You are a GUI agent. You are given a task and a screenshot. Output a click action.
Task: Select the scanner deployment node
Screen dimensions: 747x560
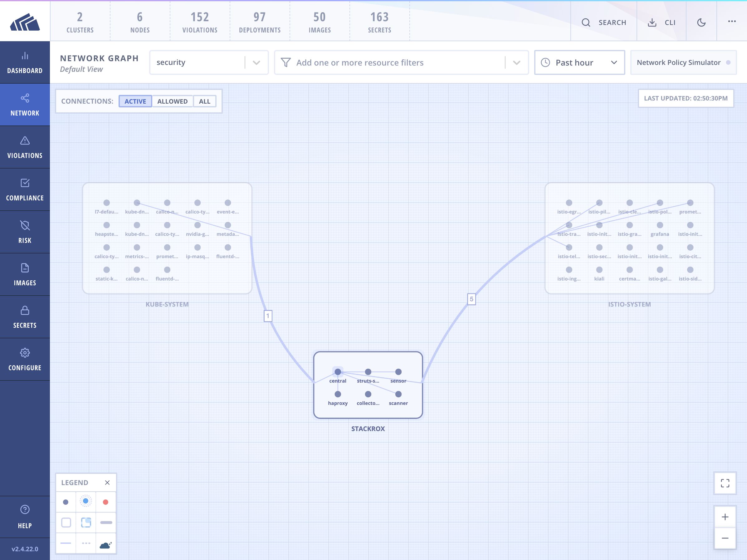[x=398, y=394]
